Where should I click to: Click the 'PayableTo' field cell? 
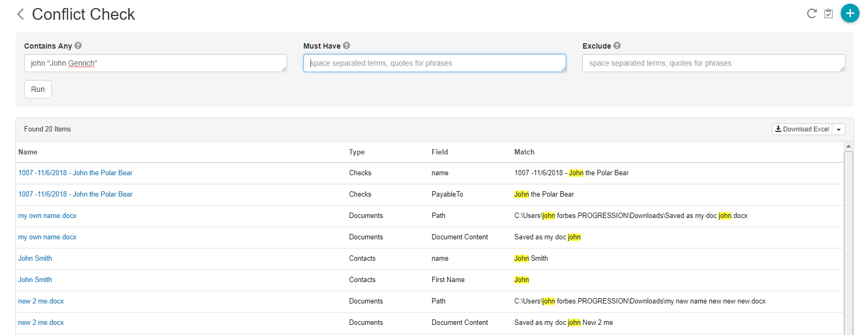pyautogui.click(x=447, y=194)
